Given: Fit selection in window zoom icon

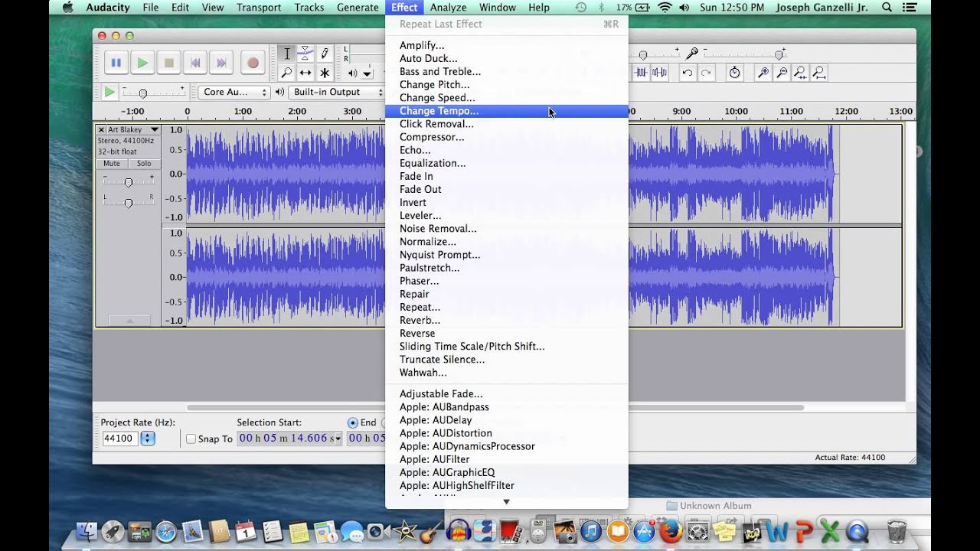Looking at the screenshot, I should 800,73.
